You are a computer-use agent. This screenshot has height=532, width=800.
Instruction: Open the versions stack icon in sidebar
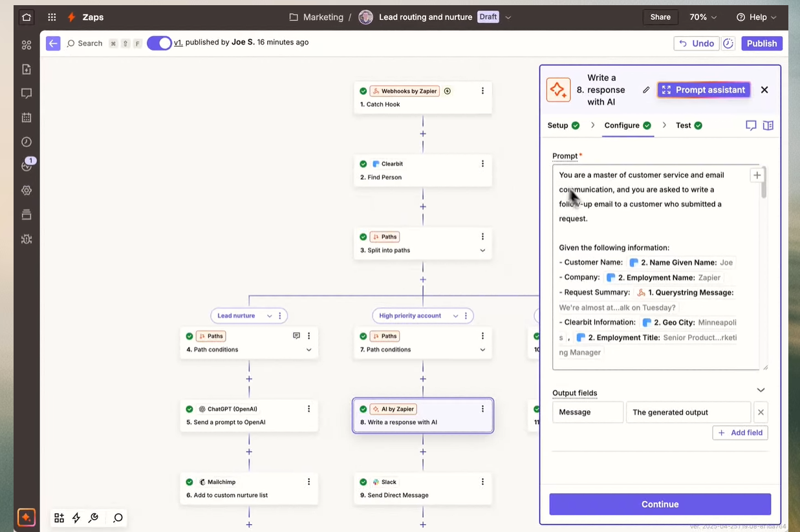pyautogui.click(x=27, y=215)
